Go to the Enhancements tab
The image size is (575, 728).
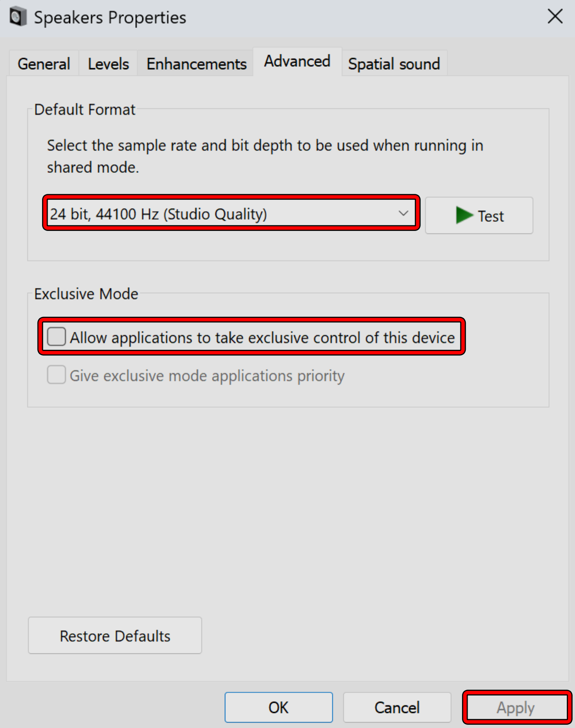(197, 64)
